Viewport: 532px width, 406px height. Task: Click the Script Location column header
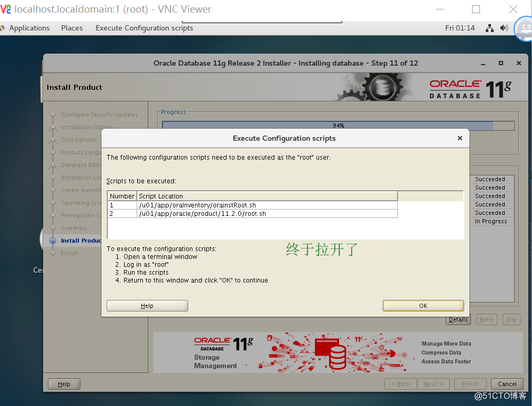pyautogui.click(x=267, y=196)
